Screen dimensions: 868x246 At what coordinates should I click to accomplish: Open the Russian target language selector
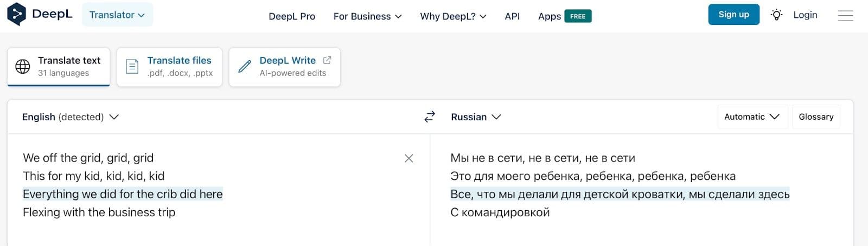click(476, 117)
